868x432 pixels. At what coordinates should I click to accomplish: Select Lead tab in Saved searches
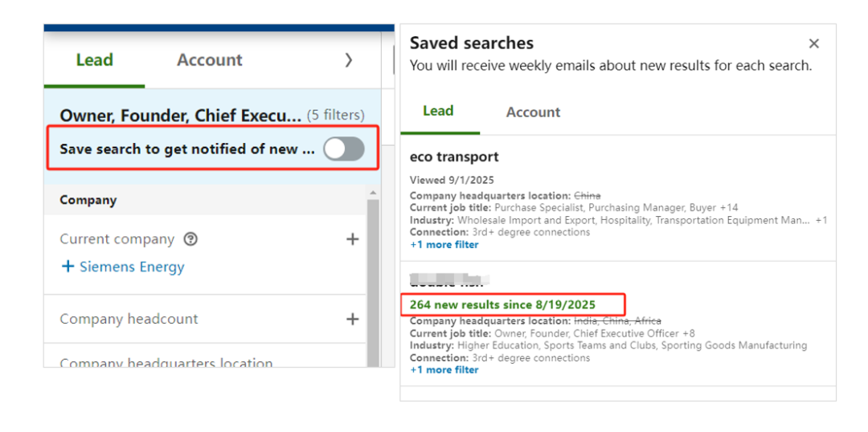[438, 112]
